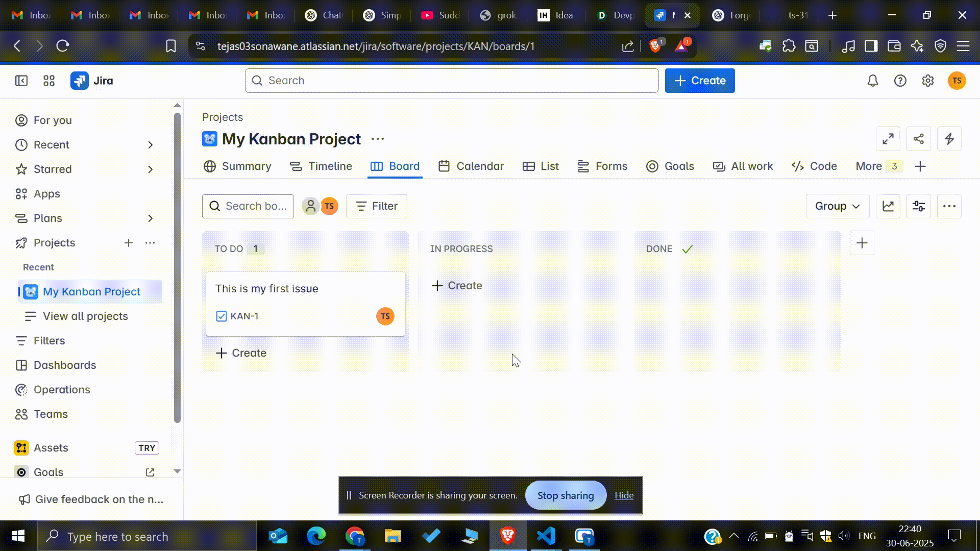This screenshot has height=551, width=980.
Task: Open the app switcher grid icon
Action: click(x=49, y=81)
